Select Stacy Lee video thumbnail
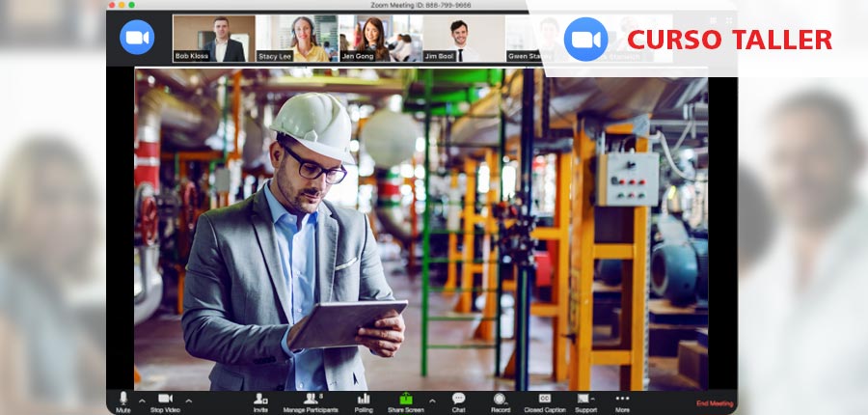The width and height of the screenshot is (868, 415). tap(297, 39)
